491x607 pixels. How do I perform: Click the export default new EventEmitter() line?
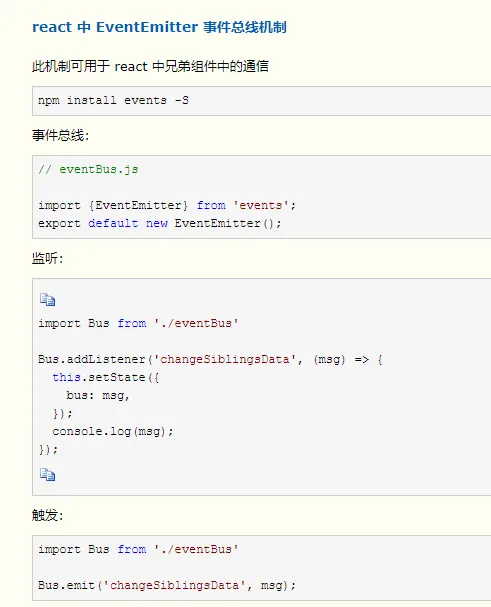(160, 223)
